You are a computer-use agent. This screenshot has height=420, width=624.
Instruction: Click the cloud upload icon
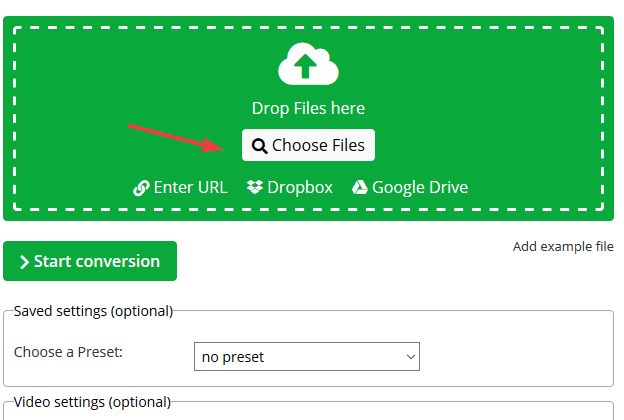click(308, 64)
